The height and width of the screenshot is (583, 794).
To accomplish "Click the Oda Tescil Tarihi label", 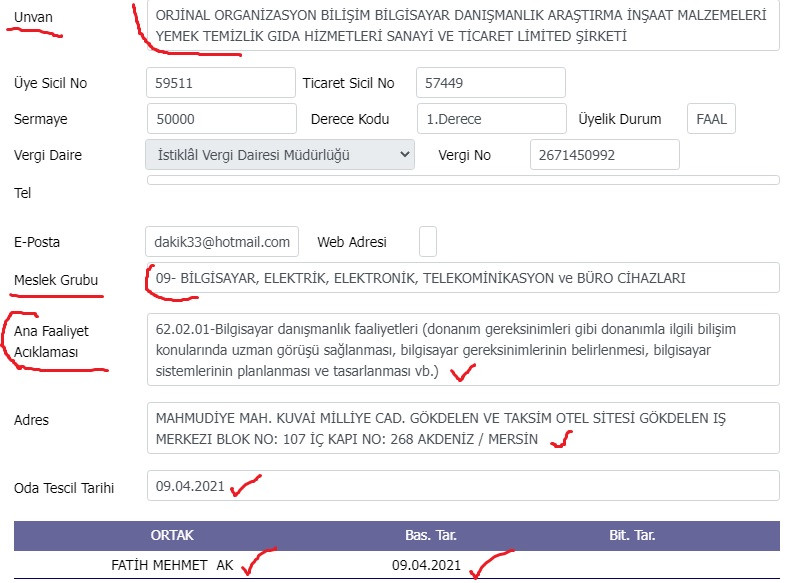I will [x=64, y=488].
